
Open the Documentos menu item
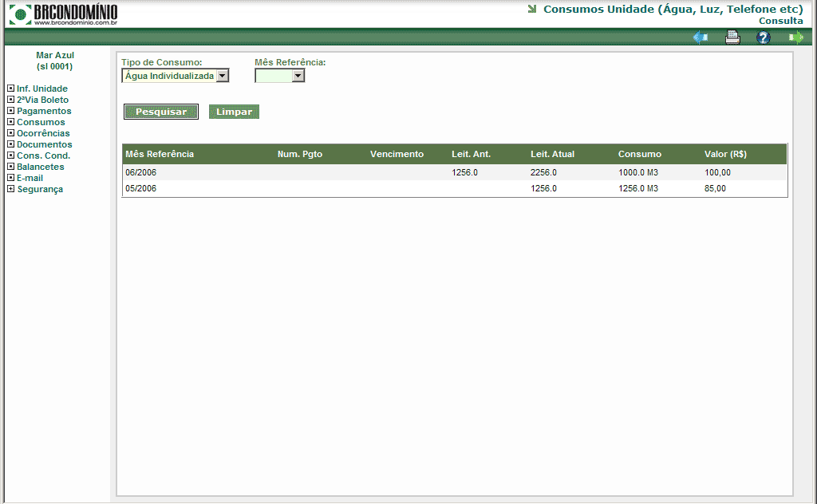pos(45,144)
